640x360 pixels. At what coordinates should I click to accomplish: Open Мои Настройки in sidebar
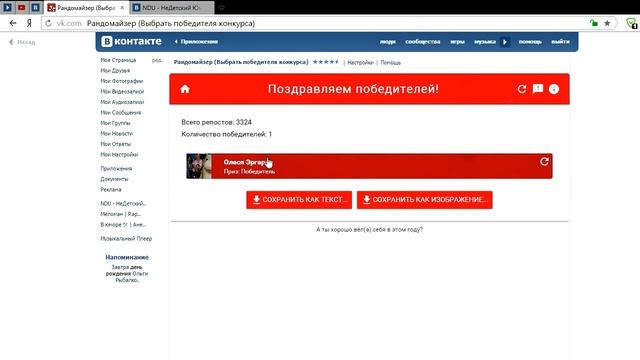(119, 155)
